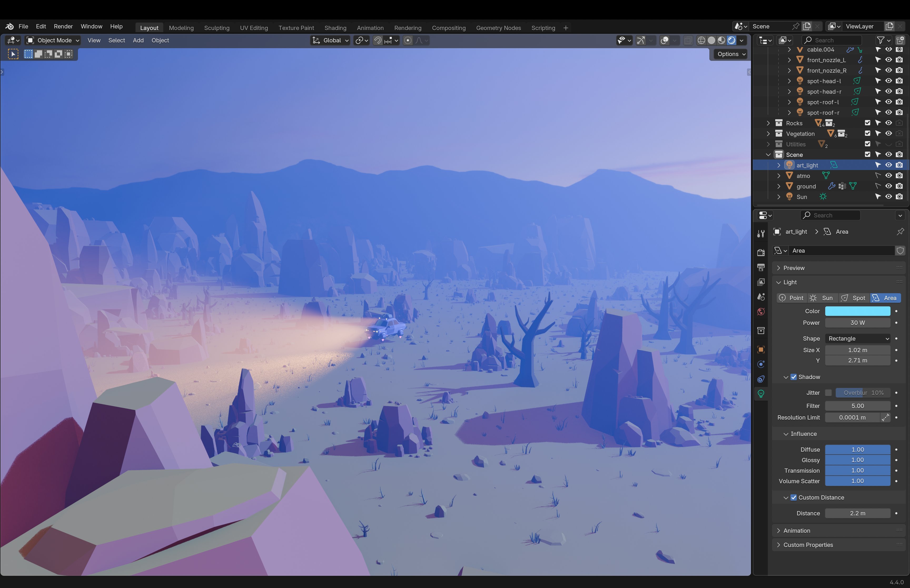Switch viewport shading to Solid
The image size is (910, 588).
(711, 40)
